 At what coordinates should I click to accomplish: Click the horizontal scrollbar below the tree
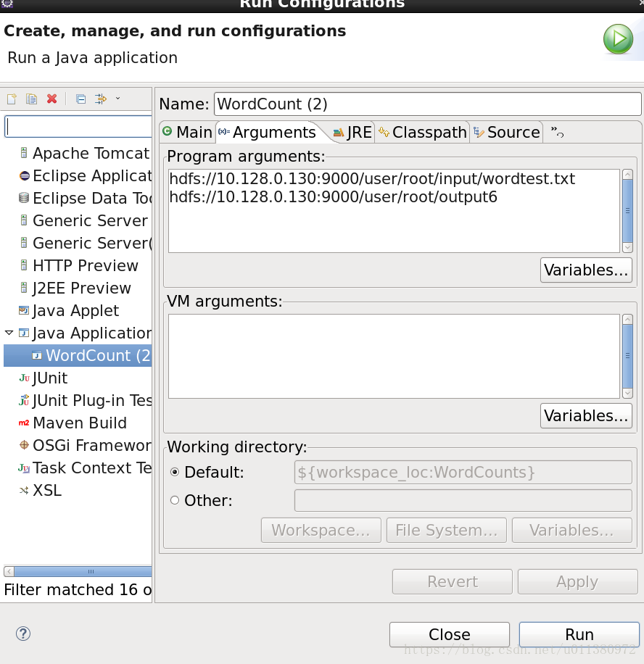click(x=80, y=571)
